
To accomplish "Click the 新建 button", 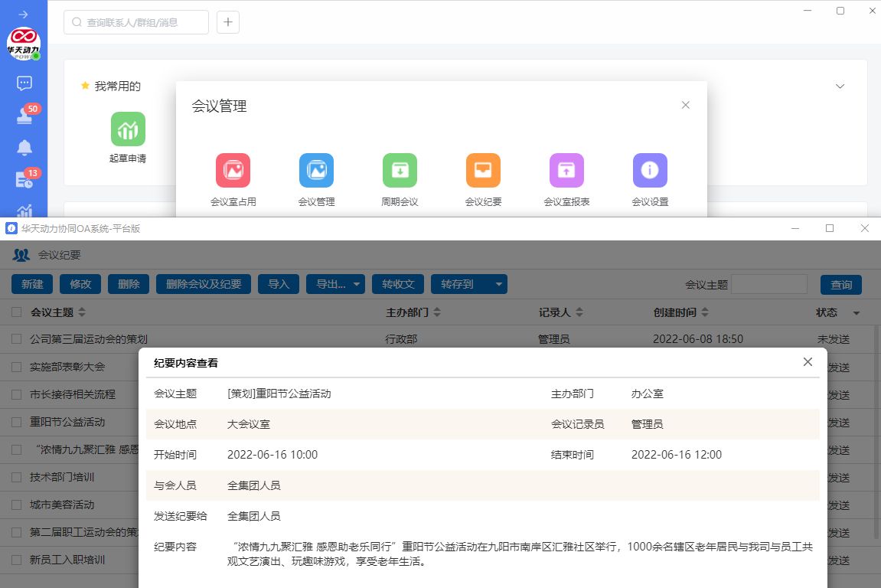I will (x=32, y=285).
